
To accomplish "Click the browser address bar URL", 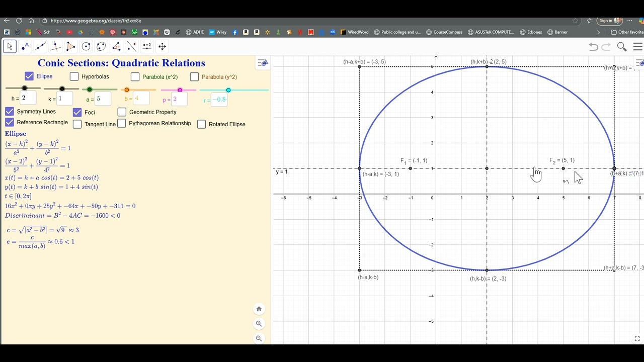I will 96,21.
